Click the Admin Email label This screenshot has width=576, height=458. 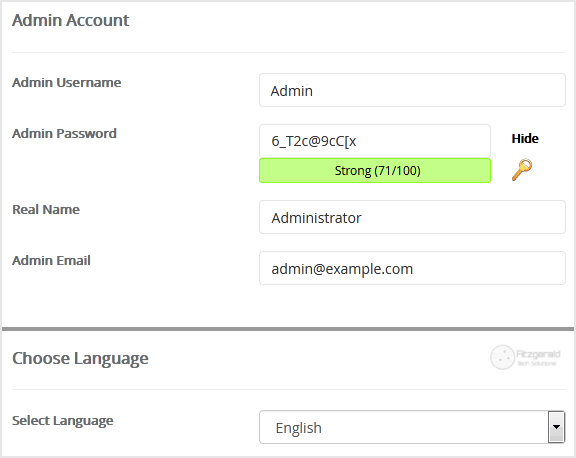(x=51, y=260)
